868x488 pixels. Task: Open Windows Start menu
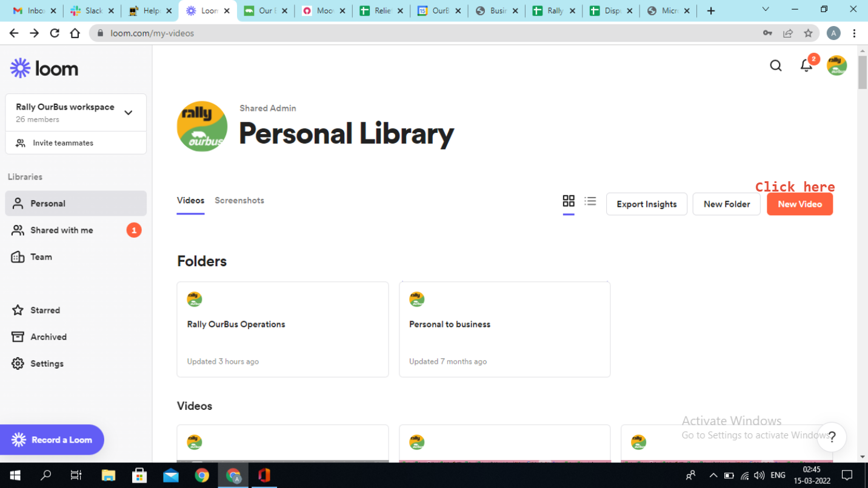15,475
